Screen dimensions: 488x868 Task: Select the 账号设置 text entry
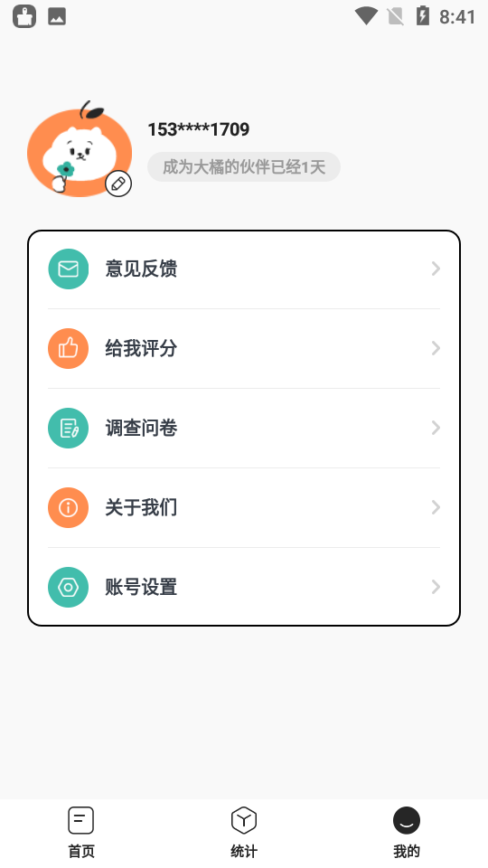coord(141,587)
